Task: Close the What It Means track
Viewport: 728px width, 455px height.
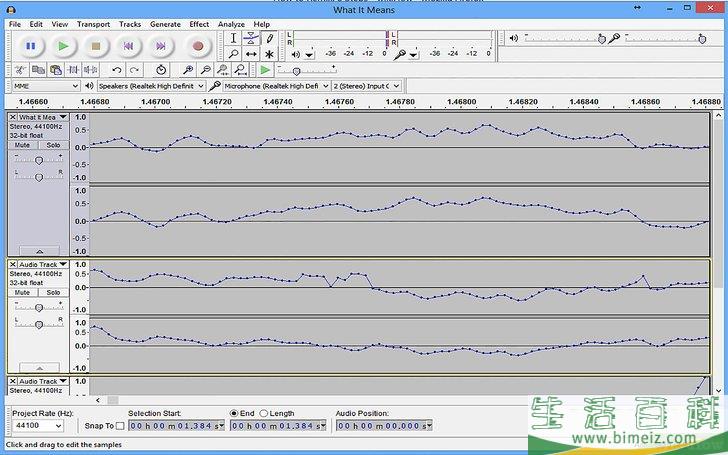Action: pyautogui.click(x=13, y=117)
